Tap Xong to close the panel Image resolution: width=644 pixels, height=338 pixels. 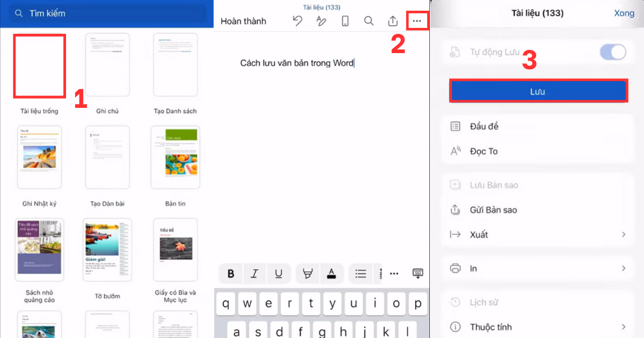(624, 13)
